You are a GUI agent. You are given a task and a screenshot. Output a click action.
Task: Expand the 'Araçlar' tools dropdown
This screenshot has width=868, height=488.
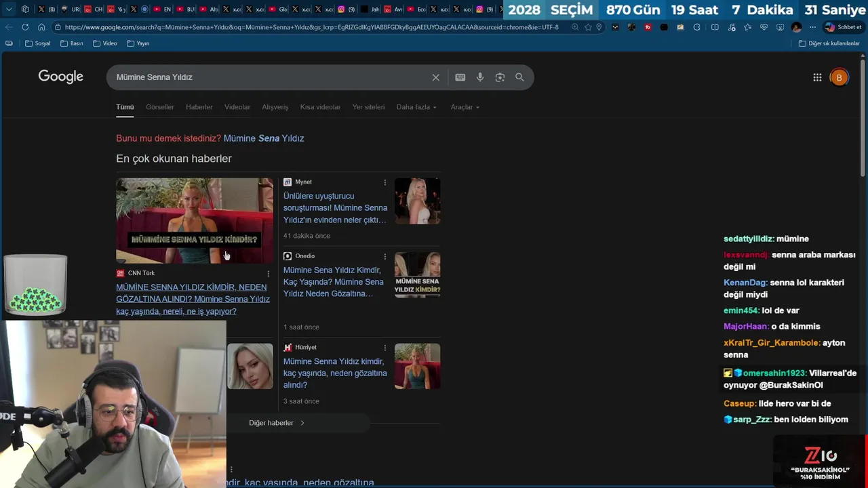coord(465,107)
